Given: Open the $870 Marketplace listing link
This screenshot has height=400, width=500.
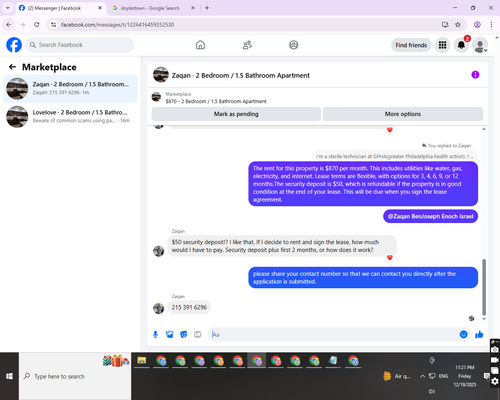Looking at the screenshot, I should click(x=216, y=101).
